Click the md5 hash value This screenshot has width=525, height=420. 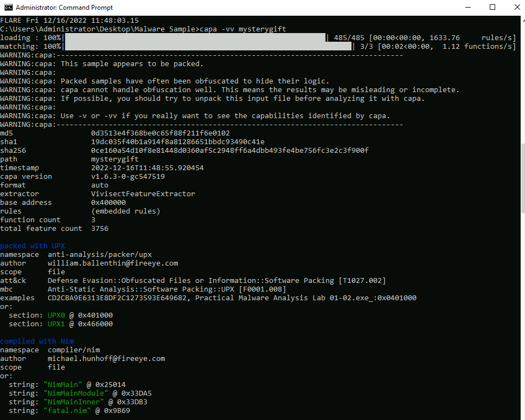click(161, 133)
